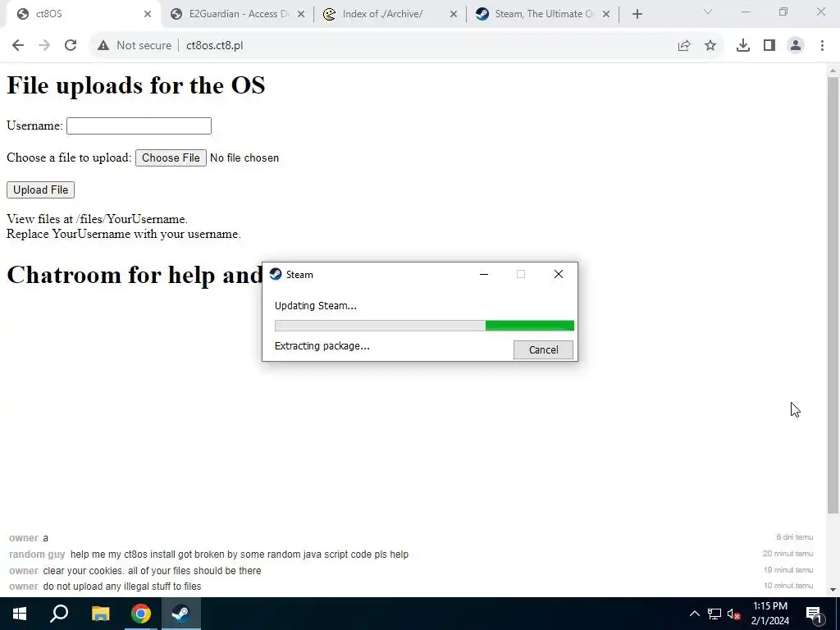Click the scrollbar up arrow
This screenshot has width=840, height=630.
(x=833, y=71)
